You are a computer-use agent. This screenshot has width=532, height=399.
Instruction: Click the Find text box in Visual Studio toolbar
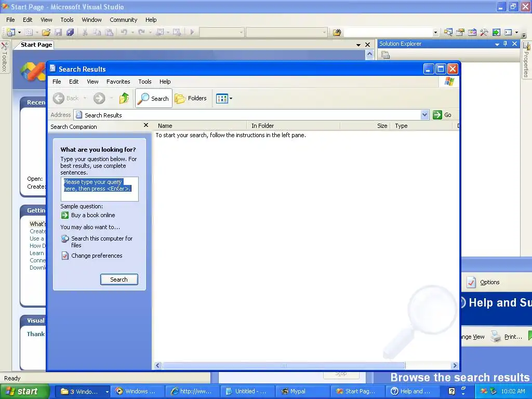(388, 33)
